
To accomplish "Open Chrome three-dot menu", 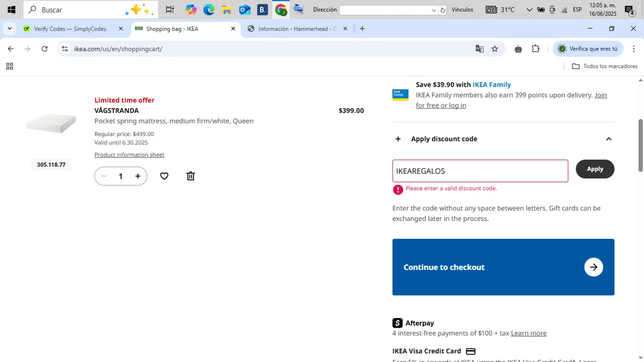I will tap(634, 49).
